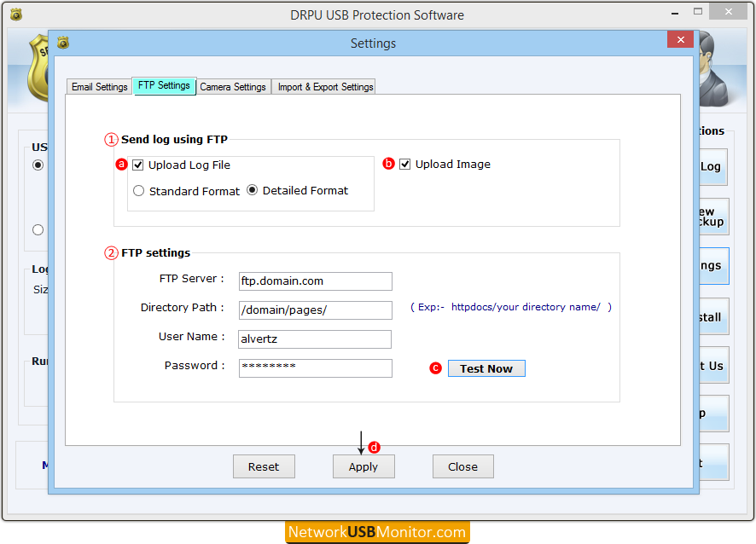
Task: Switch to the Email Settings tab
Action: point(99,87)
